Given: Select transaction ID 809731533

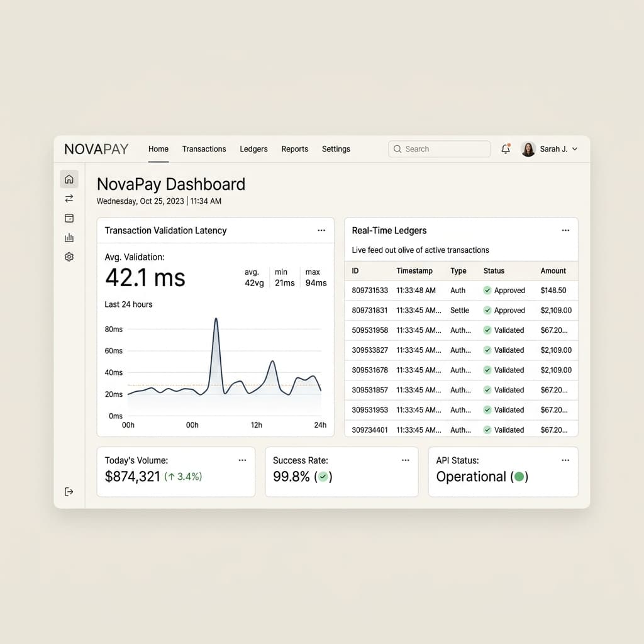Looking at the screenshot, I should click(370, 291).
